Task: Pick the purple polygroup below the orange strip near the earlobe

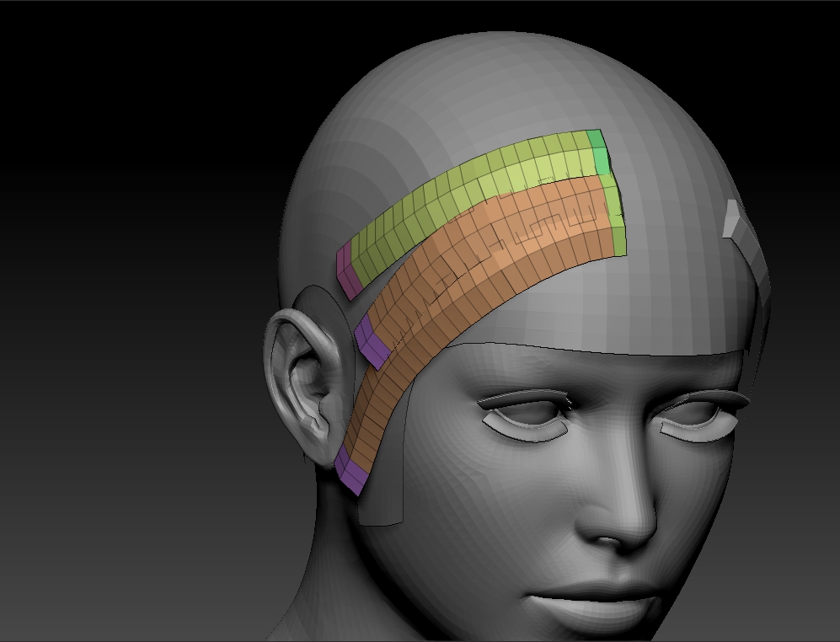Action: (350, 472)
